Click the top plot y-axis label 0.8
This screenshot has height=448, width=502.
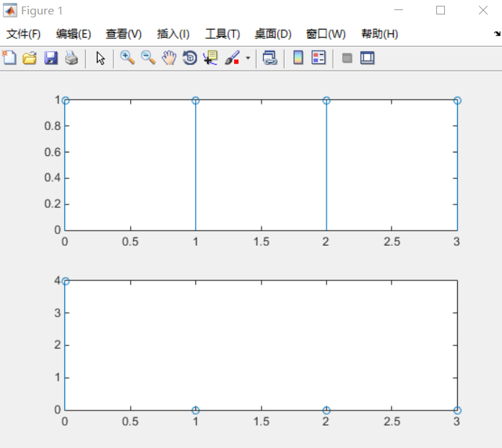[x=53, y=126]
